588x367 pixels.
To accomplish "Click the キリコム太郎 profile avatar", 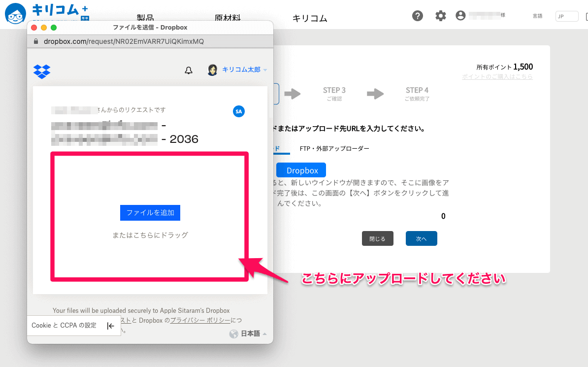I will click(x=212, y=70).
